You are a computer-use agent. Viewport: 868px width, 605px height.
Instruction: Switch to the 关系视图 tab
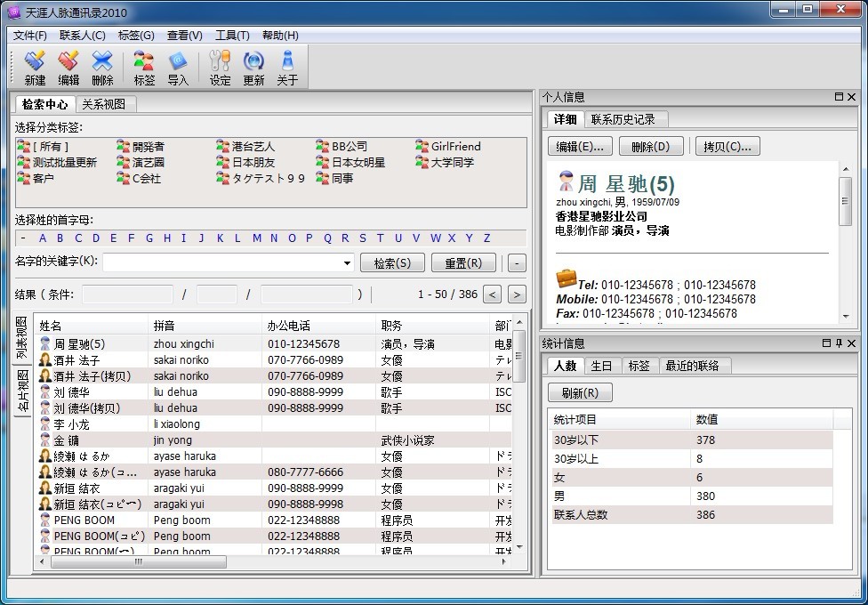point(105,104)
